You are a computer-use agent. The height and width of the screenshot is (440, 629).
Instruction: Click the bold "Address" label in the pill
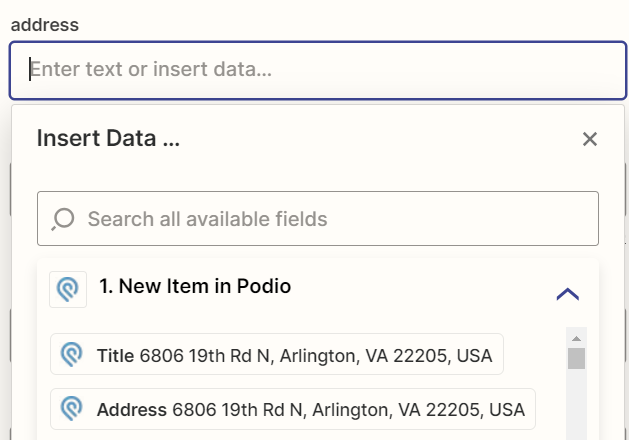[132, 410]
